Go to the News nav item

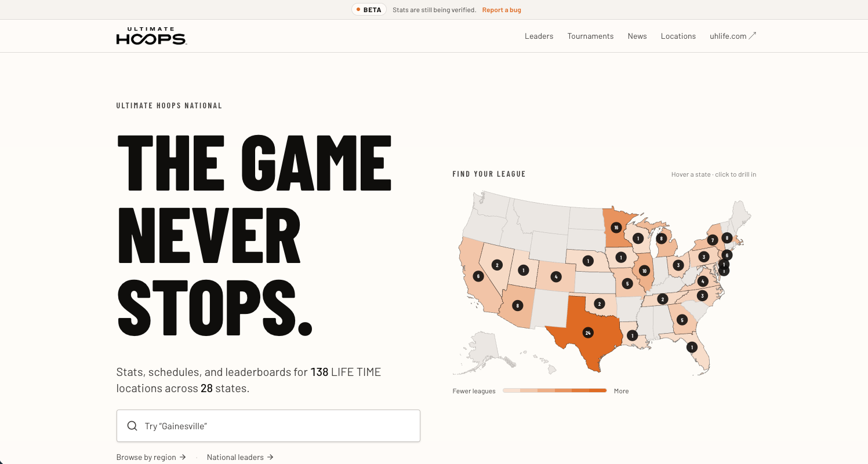637,36
